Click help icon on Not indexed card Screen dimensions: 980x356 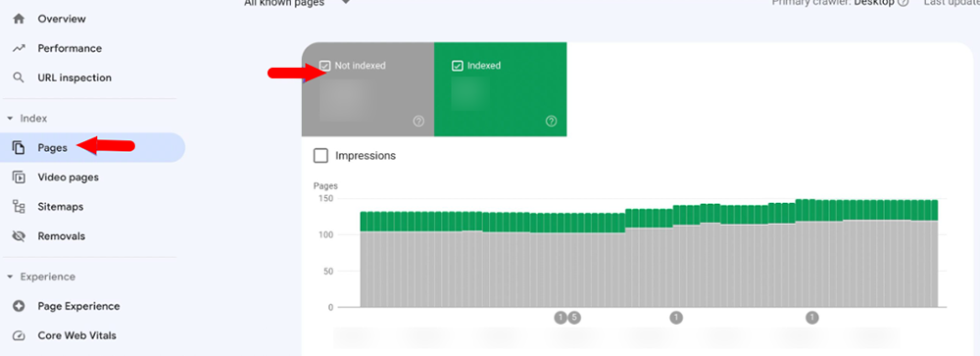[x=418, y=122]
